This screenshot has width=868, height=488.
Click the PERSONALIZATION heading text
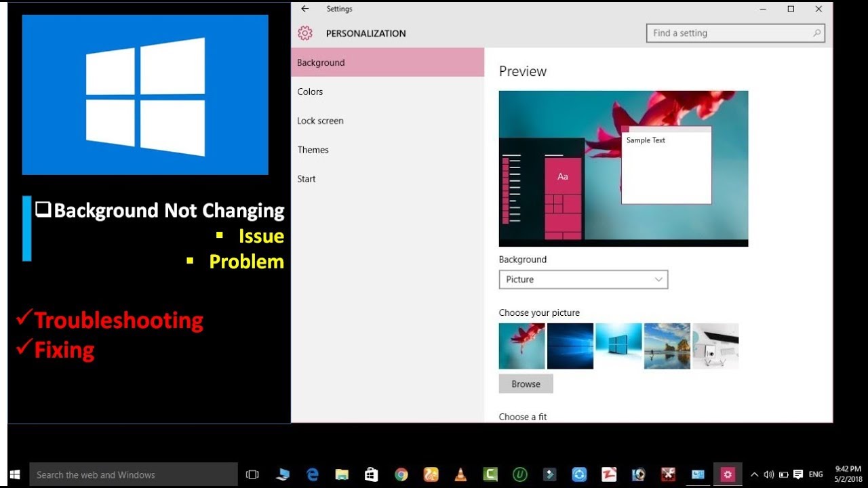[366, 33]
